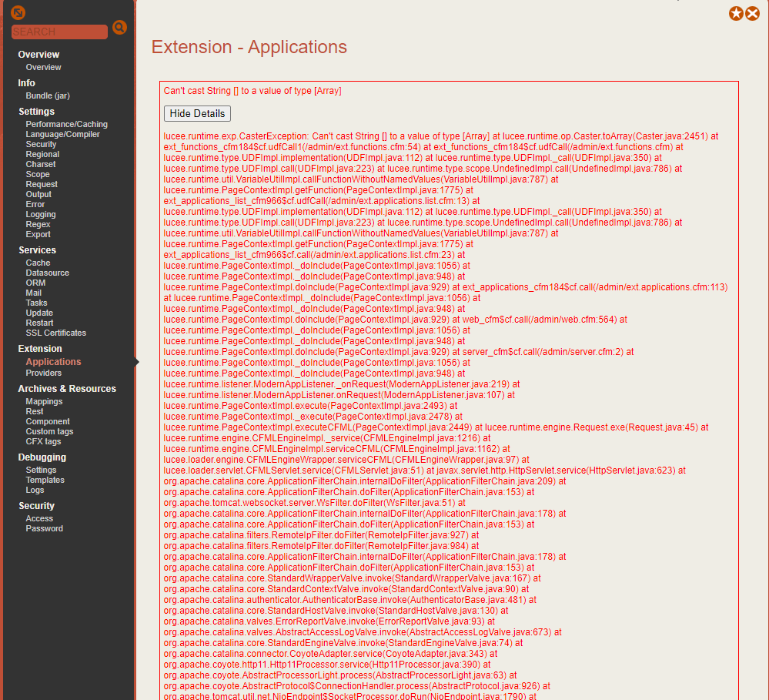The image size is (769, 700).
Task: Open Mappings under Archives & Resources
Action: pos(44,401)
